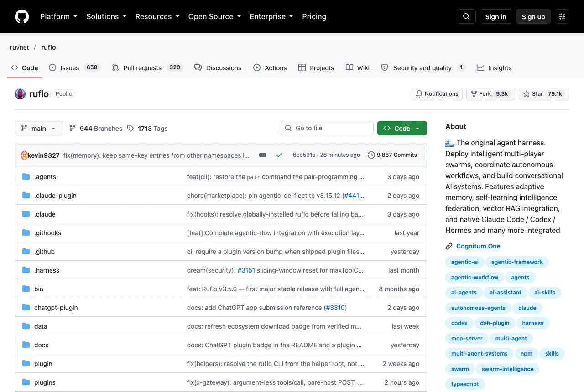Open search with magnifier icon
This screenshot has height=392, width=584.
coord(466,16)
